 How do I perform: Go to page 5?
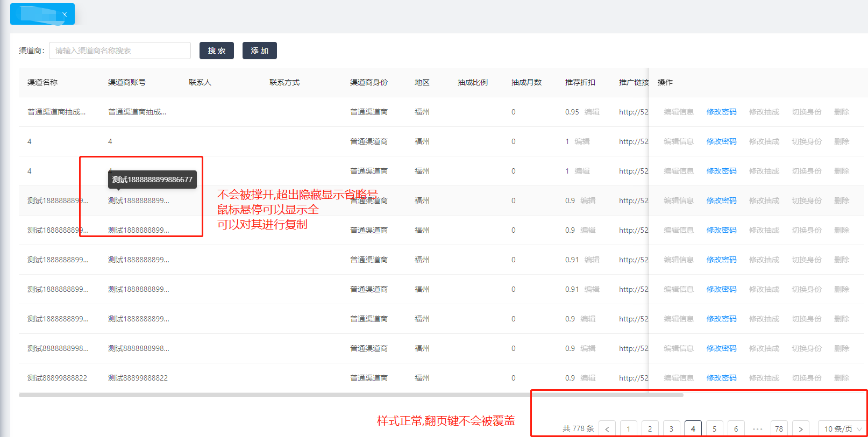715,428
